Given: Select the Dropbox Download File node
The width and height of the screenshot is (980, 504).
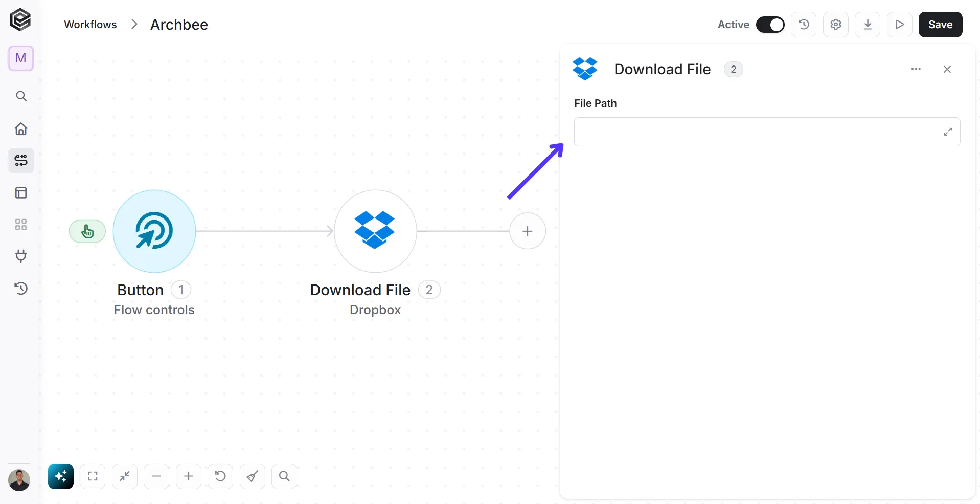Looking at the screenshot, I should click(x=375, y=231).
